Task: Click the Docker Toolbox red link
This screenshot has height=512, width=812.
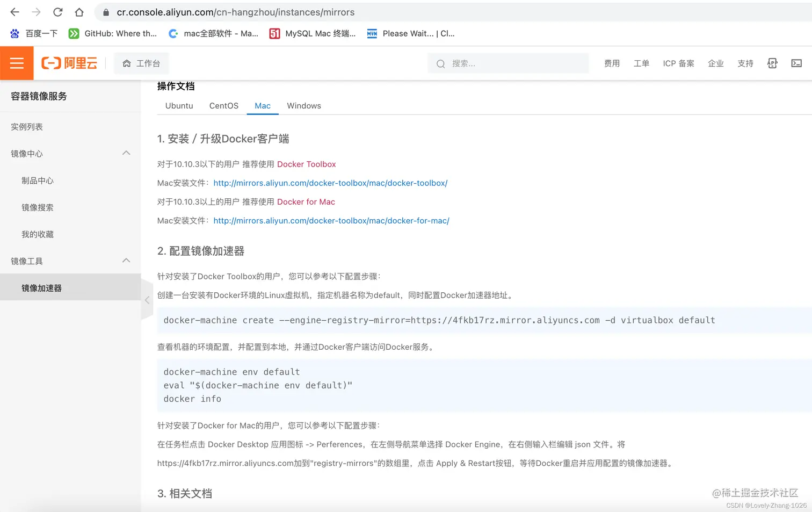Action: click(x=307, y=164)
